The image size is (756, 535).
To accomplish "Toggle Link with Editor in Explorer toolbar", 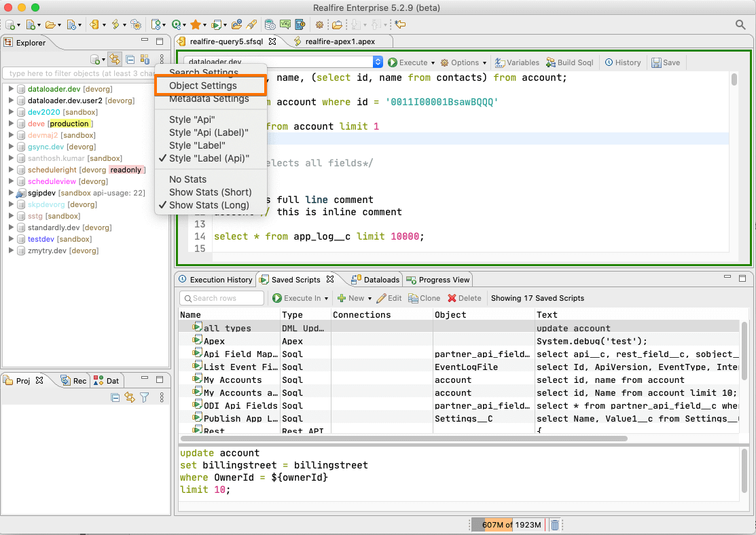I will click(x=114, y=59).
